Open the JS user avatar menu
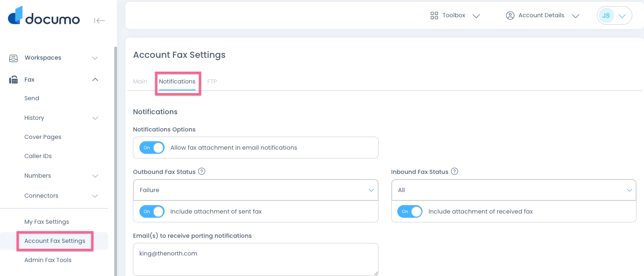The width and height of the screenshot is (644, 276). coord(614,16)
